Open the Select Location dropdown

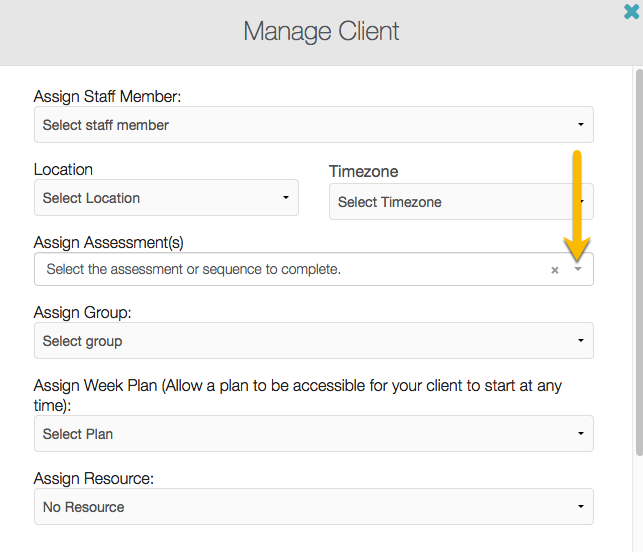[x=166, y=198]
